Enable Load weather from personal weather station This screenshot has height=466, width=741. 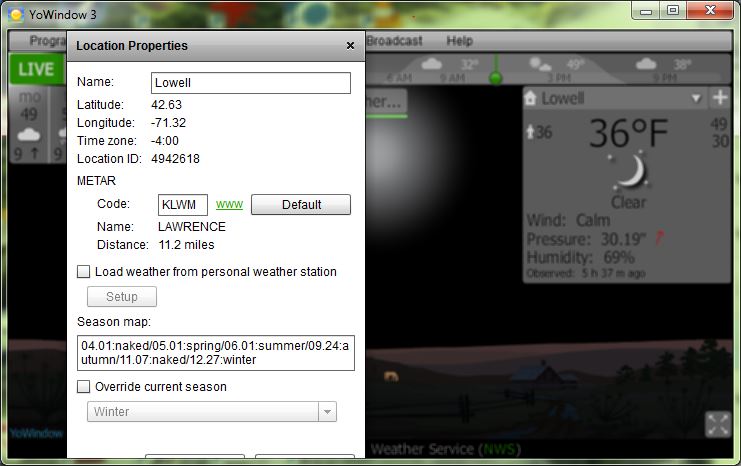tap(84, 272)
